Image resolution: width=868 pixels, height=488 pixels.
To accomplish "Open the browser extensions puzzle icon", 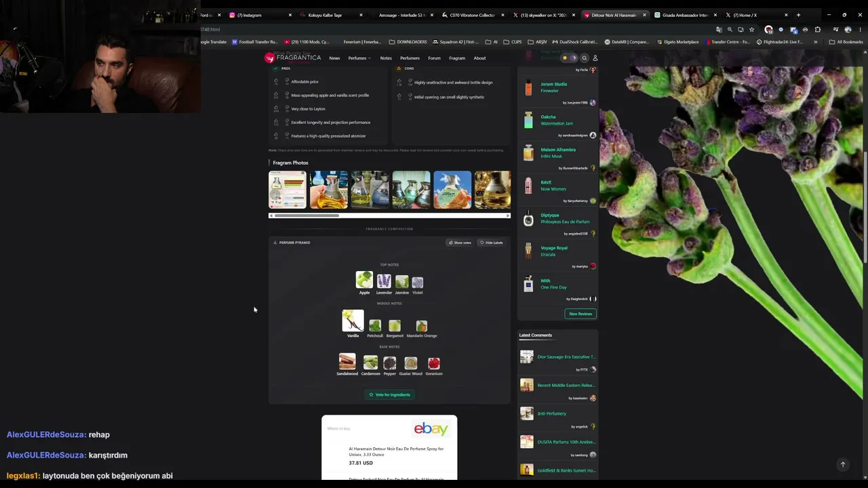I will tap(817, 30).
